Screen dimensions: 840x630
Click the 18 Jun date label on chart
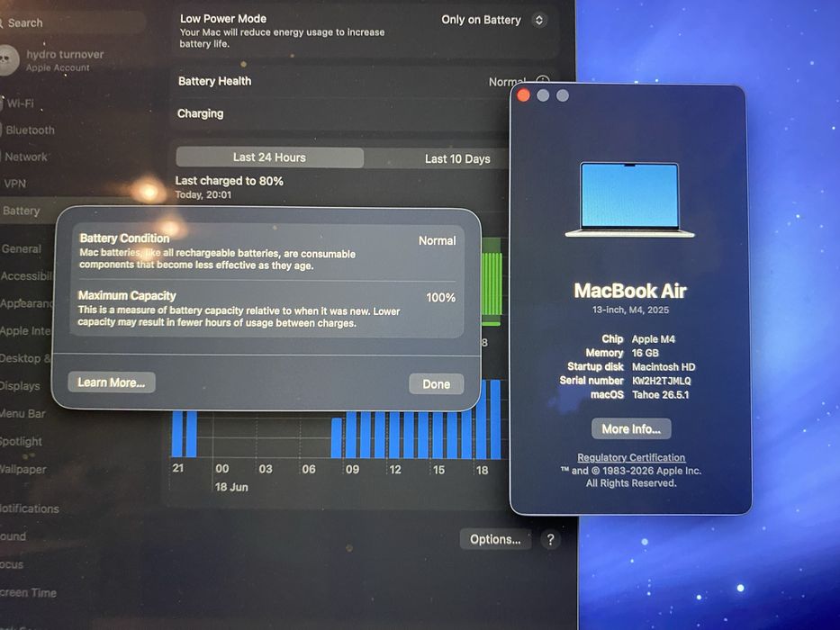[x=231, y=487]
